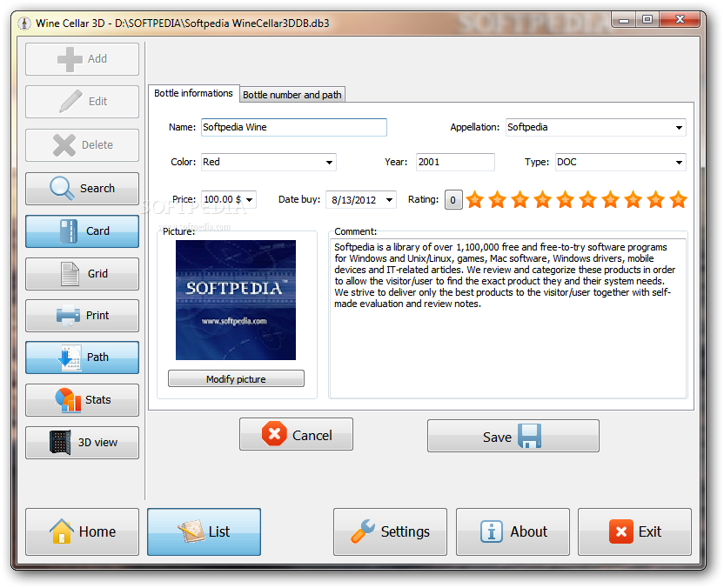This screenshot has height=588, width=724.
Task: Switch to Bottle number and path tab
Action: [292, 95]
